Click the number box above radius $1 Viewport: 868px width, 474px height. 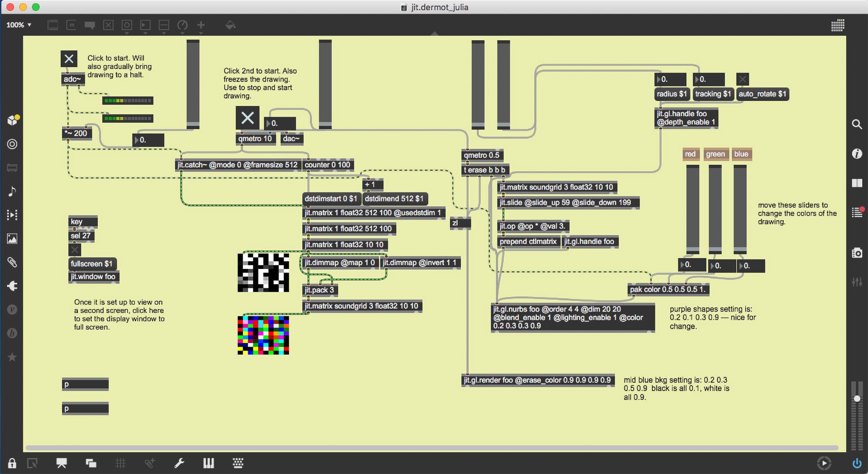670,79
